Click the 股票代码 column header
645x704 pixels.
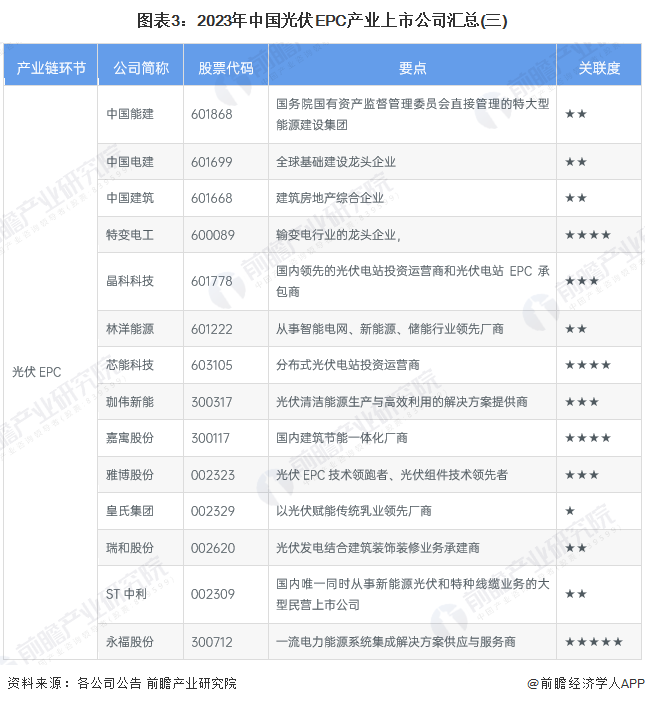coord(226,68)
